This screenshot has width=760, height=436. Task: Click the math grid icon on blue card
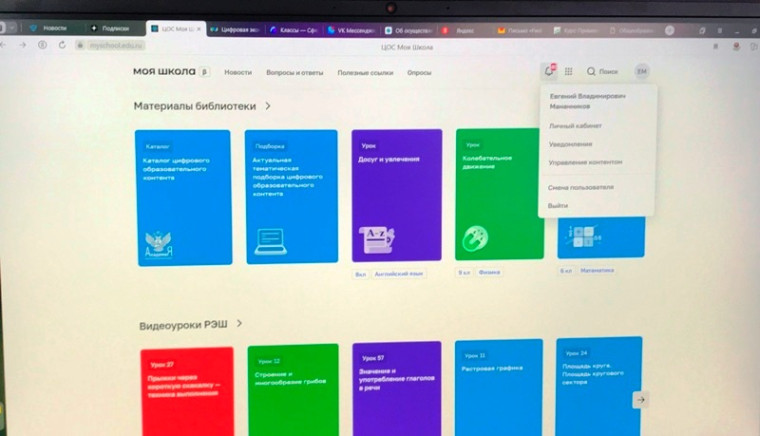tap(584, 236)
